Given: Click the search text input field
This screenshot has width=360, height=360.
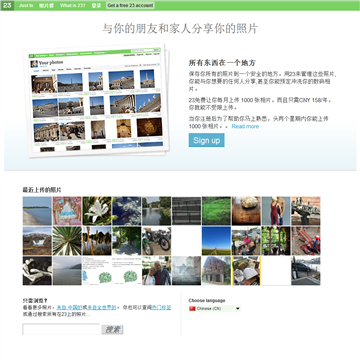Looking at the screenshot, I should [61, 329].
